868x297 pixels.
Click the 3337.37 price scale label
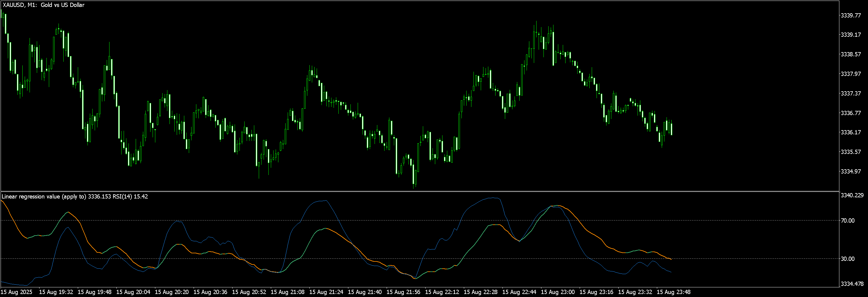tap(851, 93)
